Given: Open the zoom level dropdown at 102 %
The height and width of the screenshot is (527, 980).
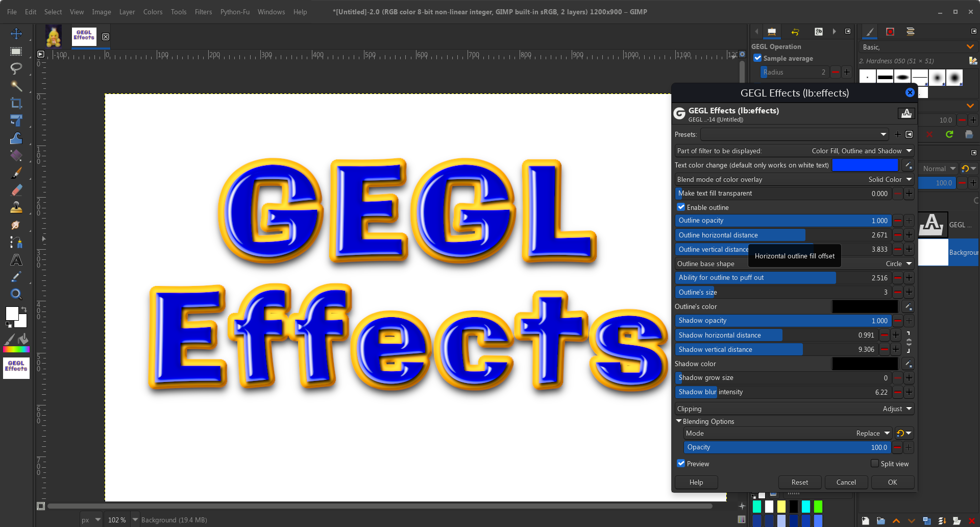Looking at the screenshot, I should click(x=135, y=520).
